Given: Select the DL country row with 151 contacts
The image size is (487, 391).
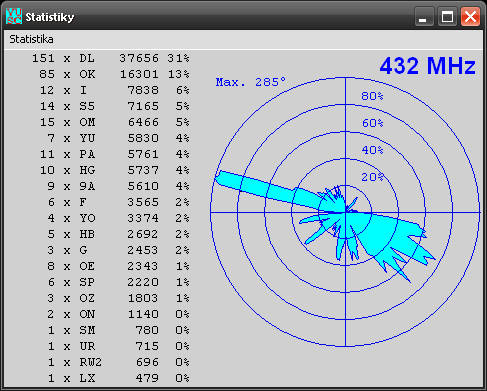Looking at the screenshot, I should [111, 58].
